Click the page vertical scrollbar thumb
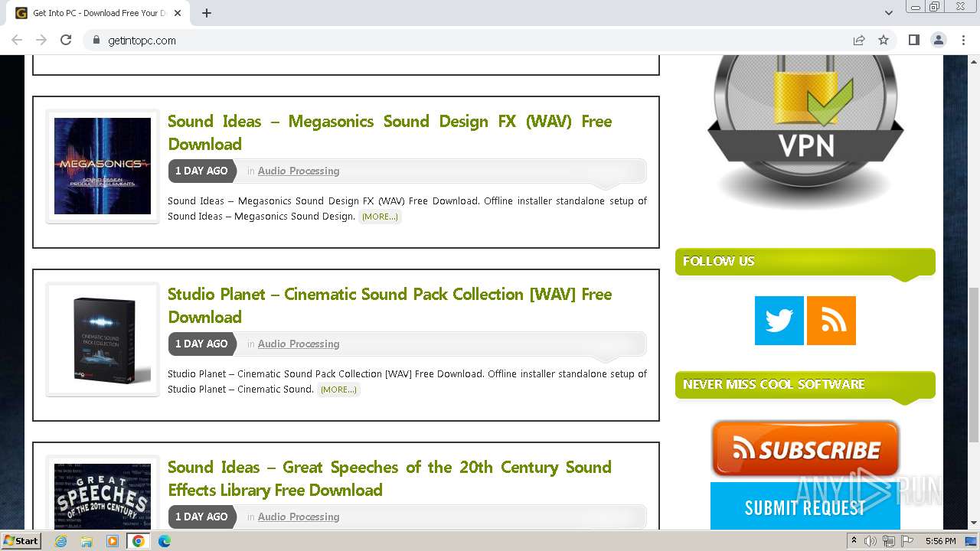Viewport: 980px width, 551px height. (x=973, y=365)
